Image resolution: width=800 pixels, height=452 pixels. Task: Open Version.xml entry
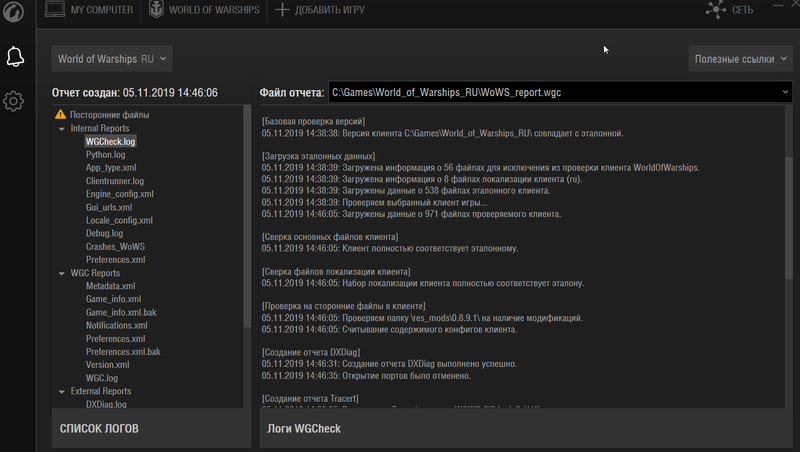[x=107, y=365]
